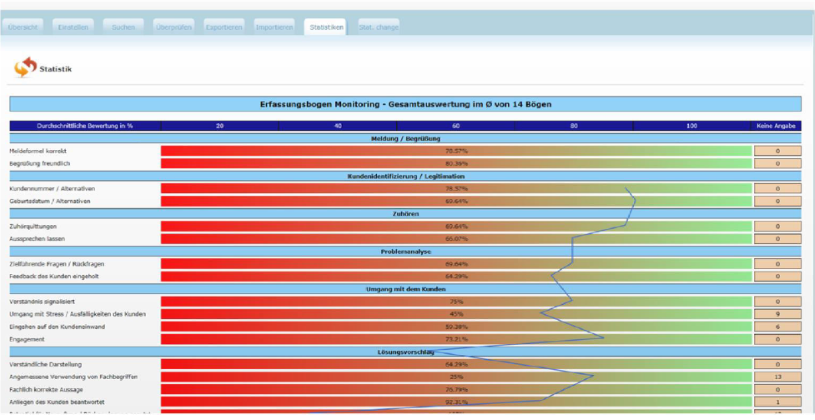This screenshot has width=815, height=420.
Task: Open the Übersicht tab
Action: coord(24,26)
